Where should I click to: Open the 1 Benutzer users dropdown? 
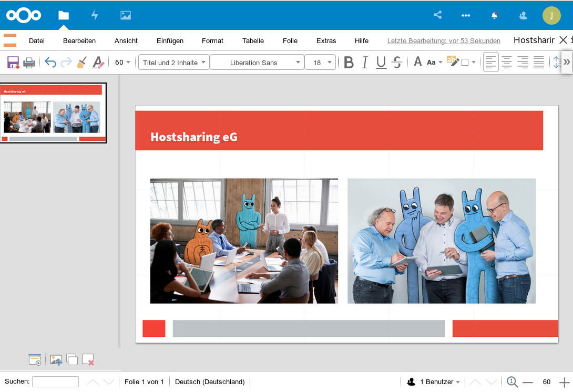click(433, 382)
